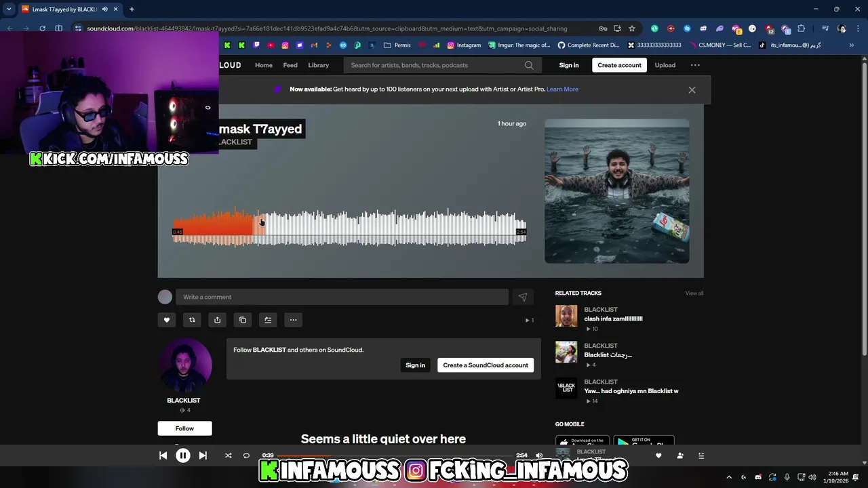Open a new browser tab
This screenshot has width=868, height=488.
coord(132,9)
